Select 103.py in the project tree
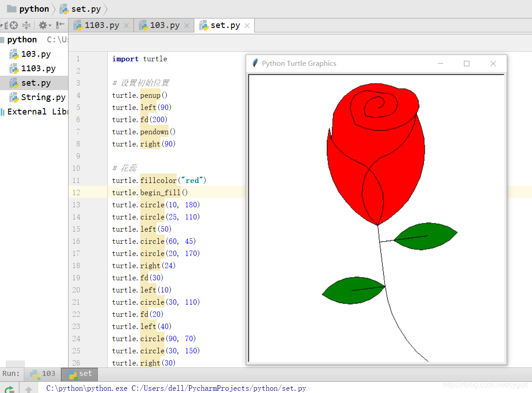 point(30,54)
